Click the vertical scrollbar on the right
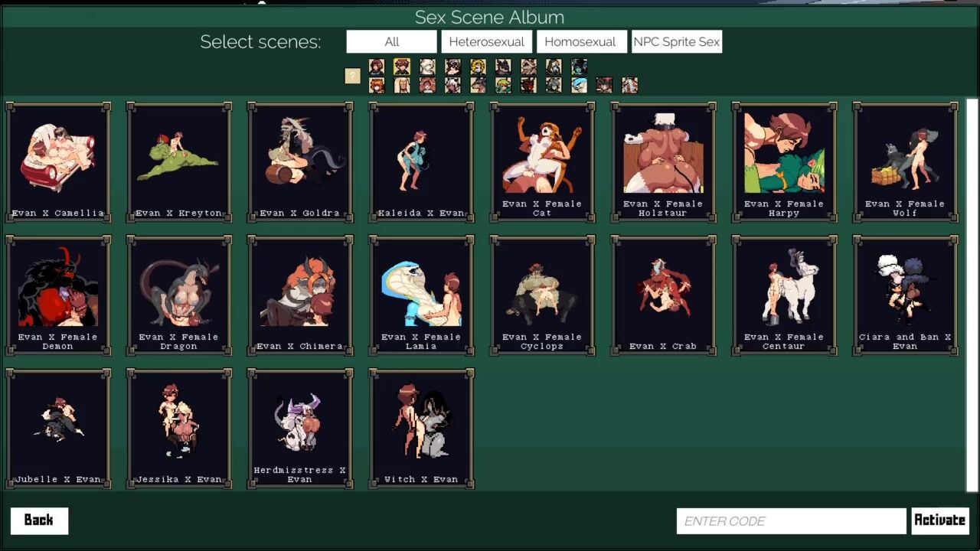 (972, 295)
